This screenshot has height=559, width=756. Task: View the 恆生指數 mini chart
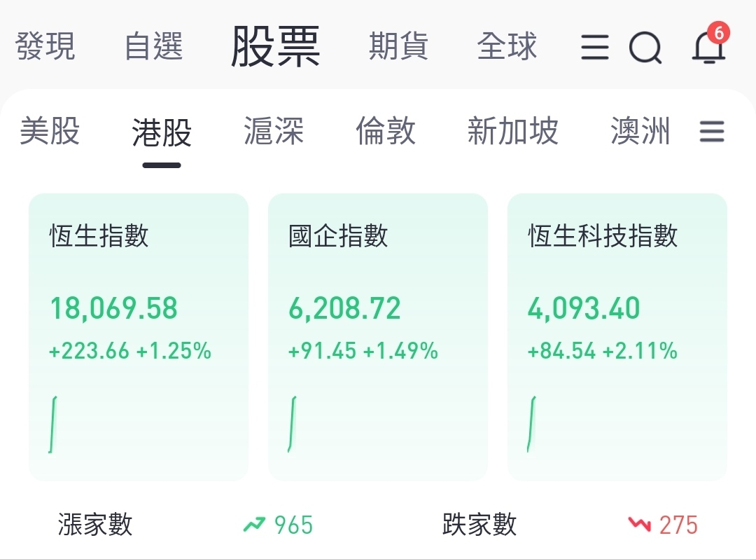[52, 425]
